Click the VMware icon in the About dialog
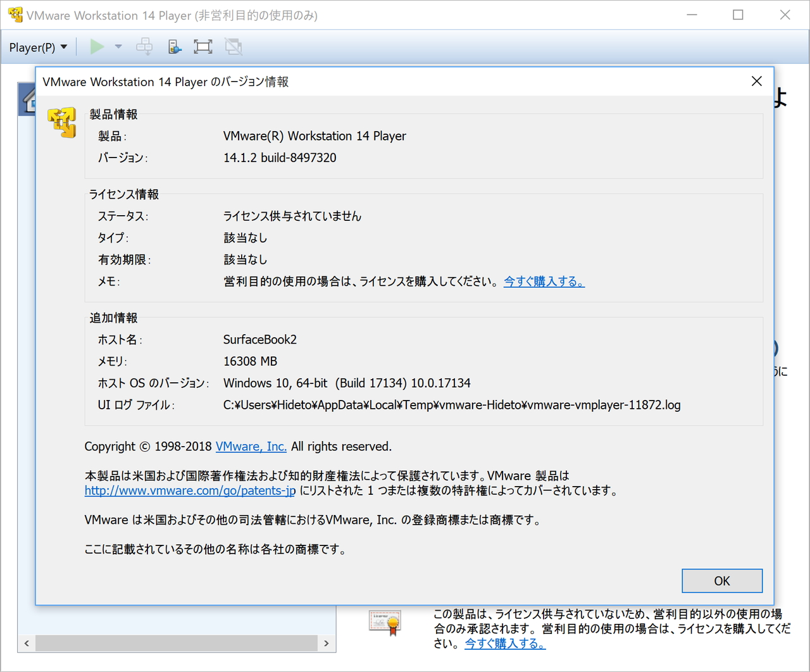Viewport: 810px width, 672px height. [61, 123]
